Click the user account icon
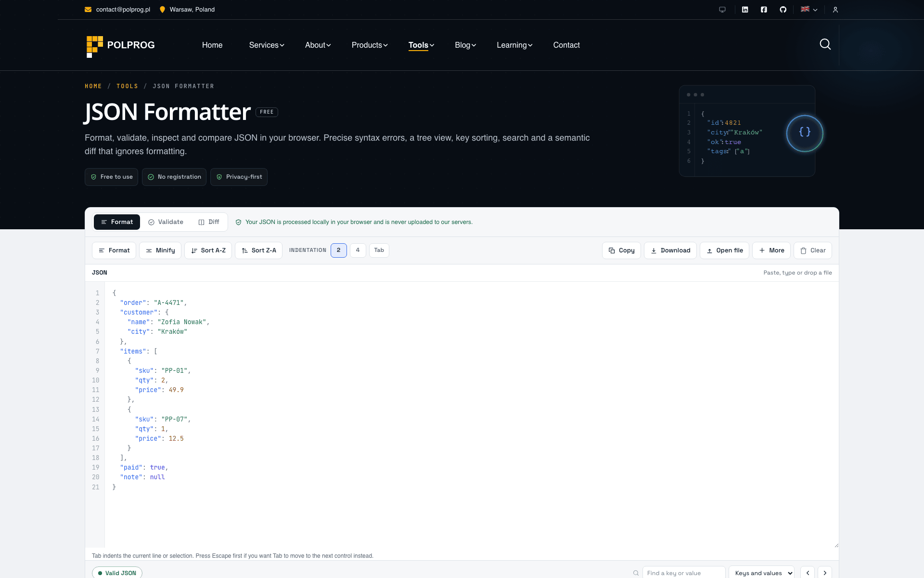 [835, 10]
